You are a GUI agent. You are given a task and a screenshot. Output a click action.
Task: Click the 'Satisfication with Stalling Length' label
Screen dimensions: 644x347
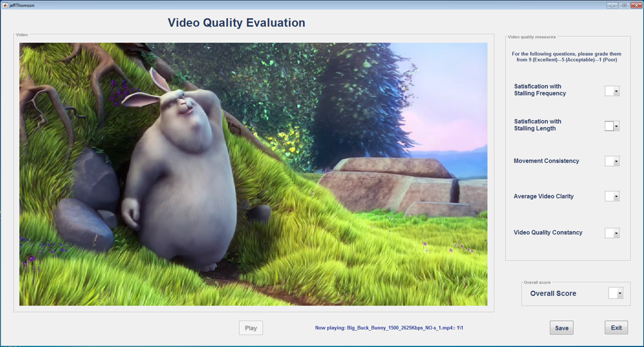(x=538, y=125)
